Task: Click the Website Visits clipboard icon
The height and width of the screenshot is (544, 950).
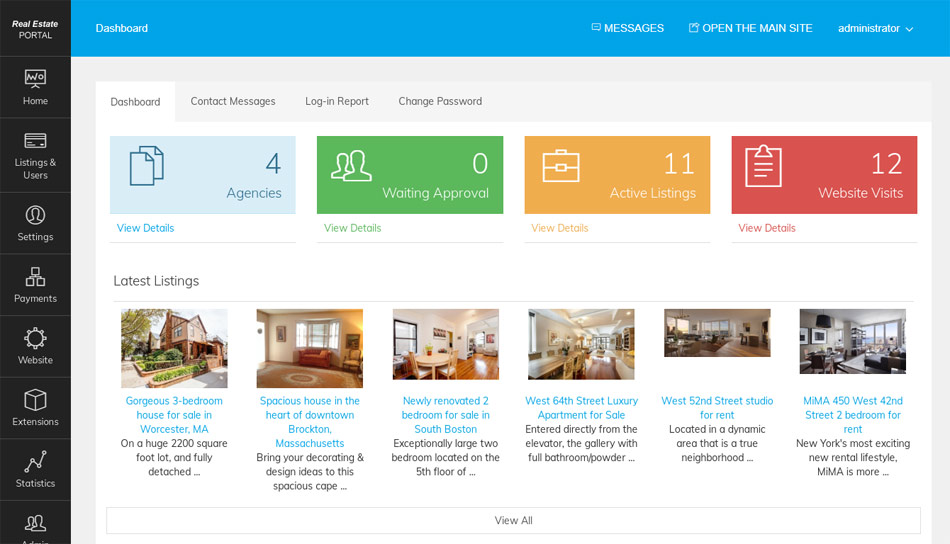Action: [764, 166]
